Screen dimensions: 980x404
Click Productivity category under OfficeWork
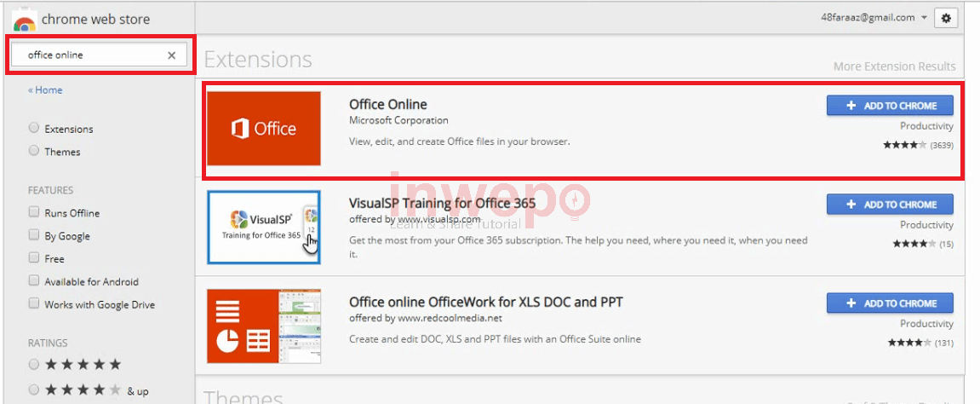point(927,324)
